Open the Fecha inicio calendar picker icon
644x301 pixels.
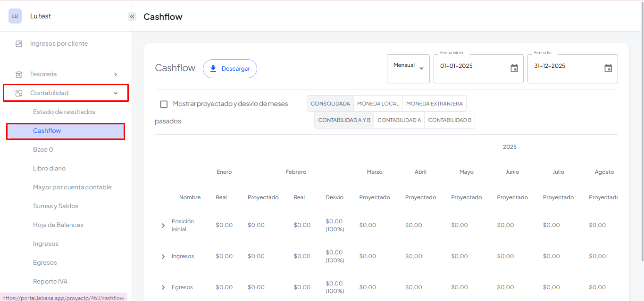pyautogui.click(x=514, y=68)
